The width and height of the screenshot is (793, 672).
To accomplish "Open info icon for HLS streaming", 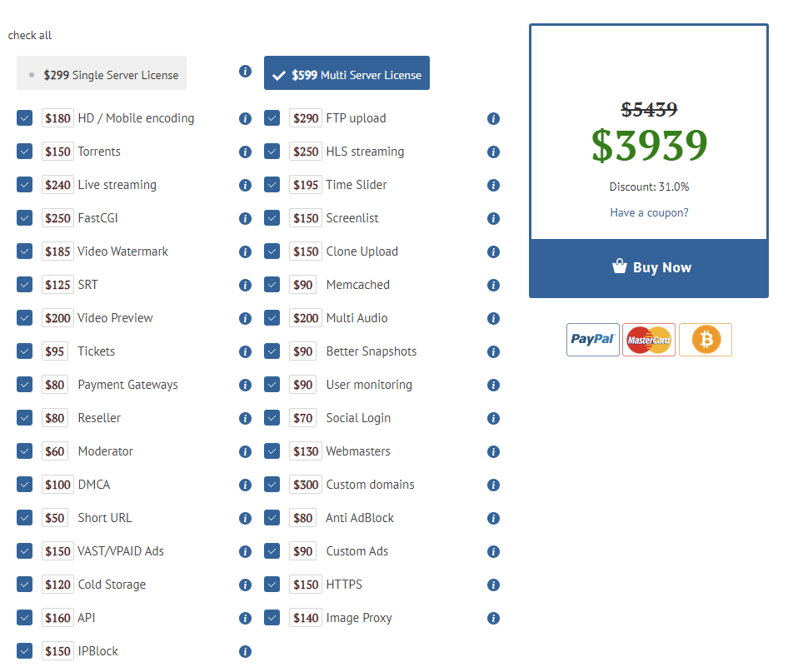I will (493, 152).
